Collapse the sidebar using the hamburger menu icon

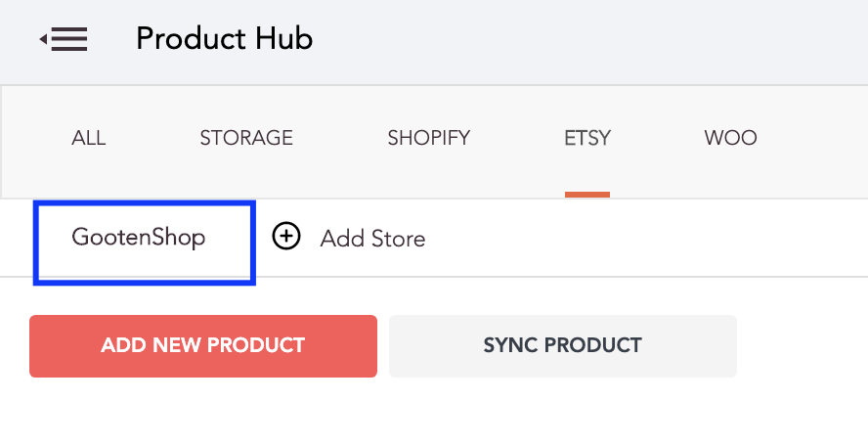tap(64, 39)
